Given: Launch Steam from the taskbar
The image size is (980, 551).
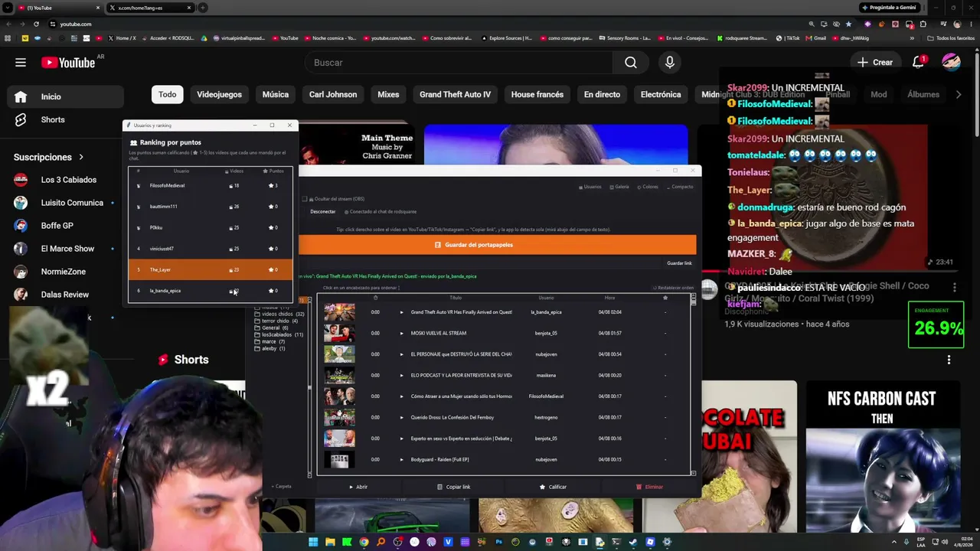Looking at the screenshot, I should pos(633,542).
